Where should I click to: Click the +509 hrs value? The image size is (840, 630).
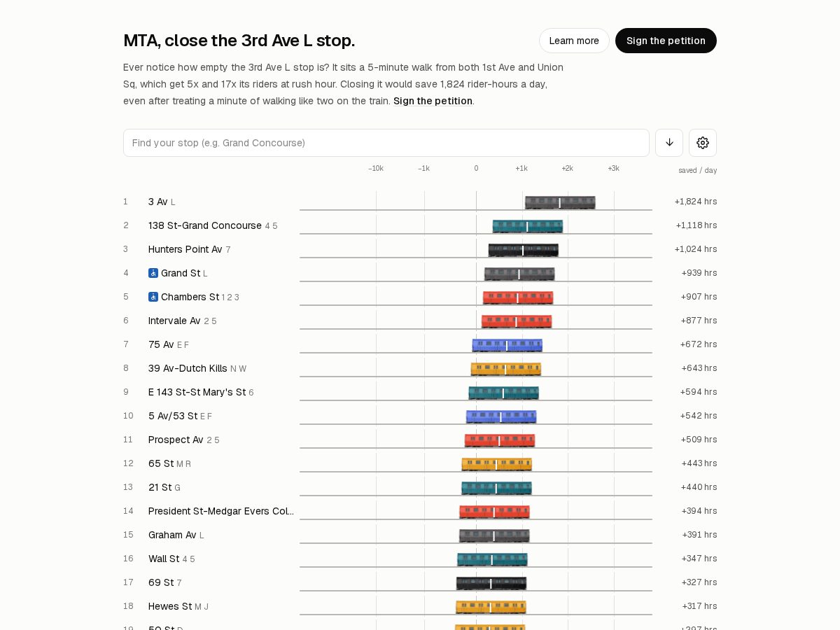coord(699,440)
